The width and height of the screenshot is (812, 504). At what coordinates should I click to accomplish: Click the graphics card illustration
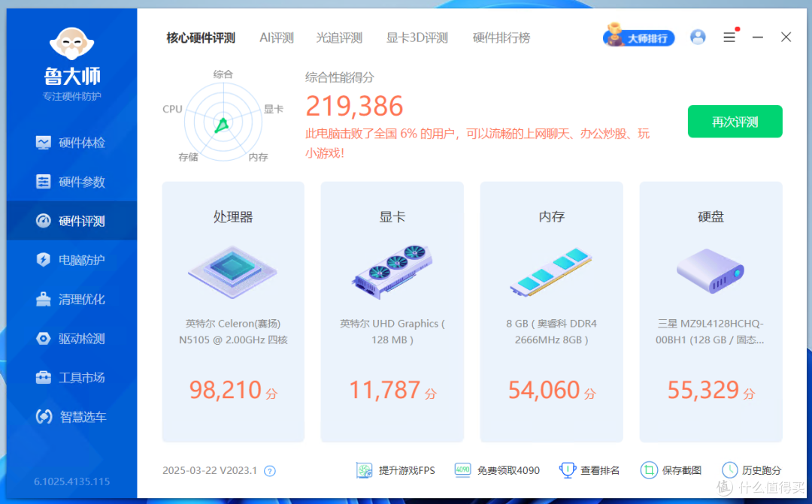(392, 271)
